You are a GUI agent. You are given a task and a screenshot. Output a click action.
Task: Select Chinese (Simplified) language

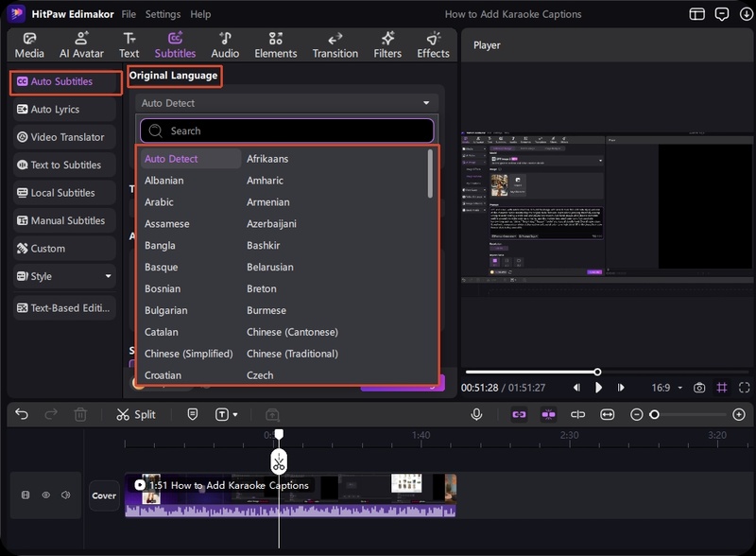[x=188, y=354]
